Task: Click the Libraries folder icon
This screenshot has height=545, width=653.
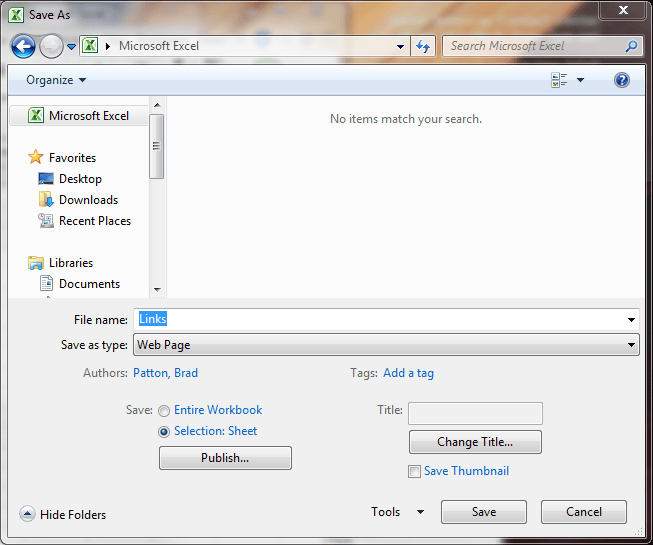Action: point(36,263)
